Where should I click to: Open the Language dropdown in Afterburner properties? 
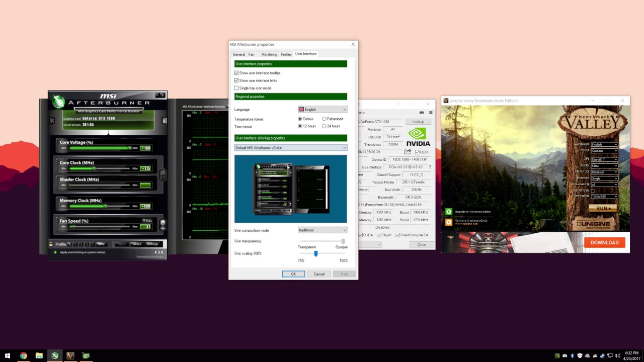coord(323,109)
